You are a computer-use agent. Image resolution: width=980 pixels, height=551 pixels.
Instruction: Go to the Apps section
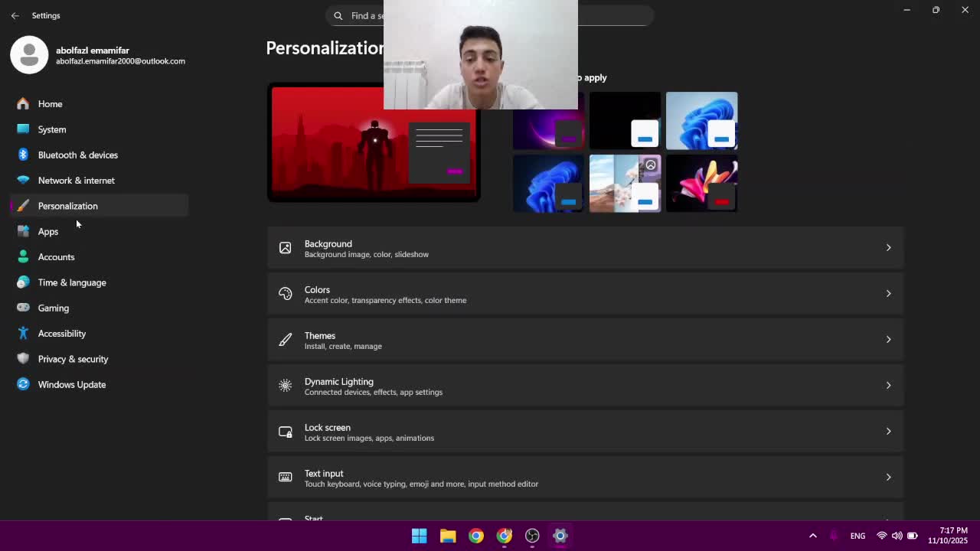[x=48, y=231]
